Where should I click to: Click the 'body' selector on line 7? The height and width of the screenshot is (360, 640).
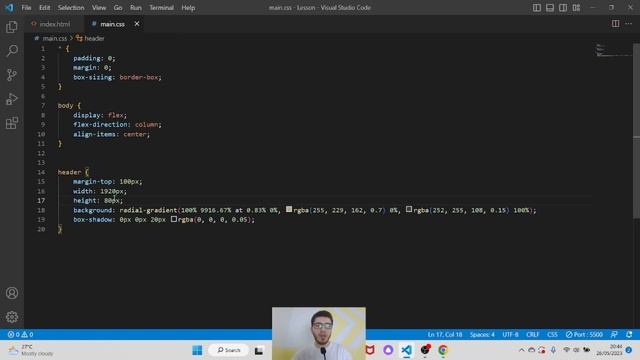click(65, 105)
